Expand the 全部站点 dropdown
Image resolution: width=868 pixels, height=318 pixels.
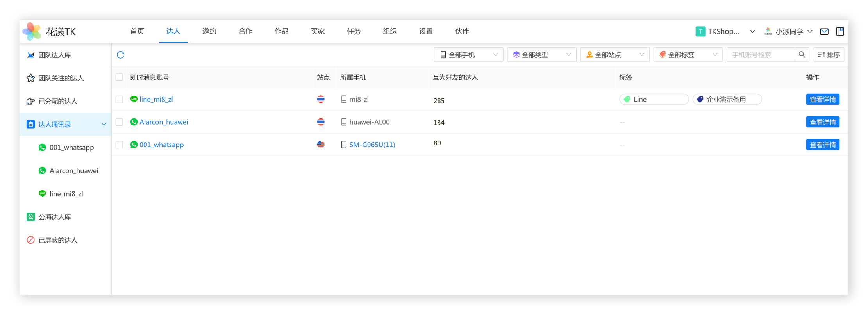pos(614,55)
